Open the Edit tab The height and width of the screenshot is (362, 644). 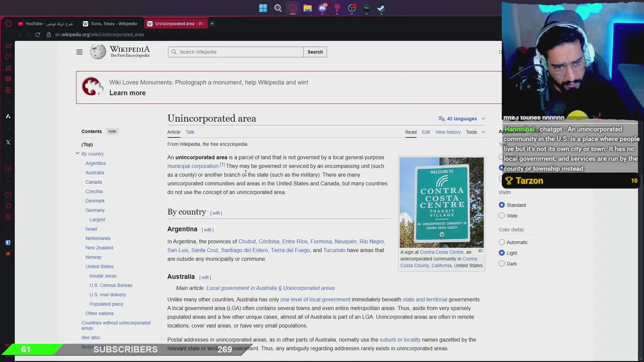[x=426, y=132]
